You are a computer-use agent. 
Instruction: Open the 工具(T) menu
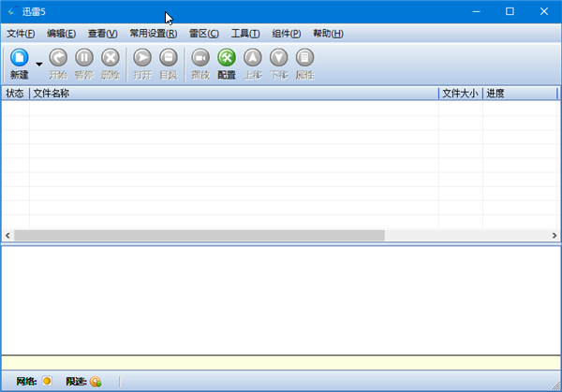[245, 34]
